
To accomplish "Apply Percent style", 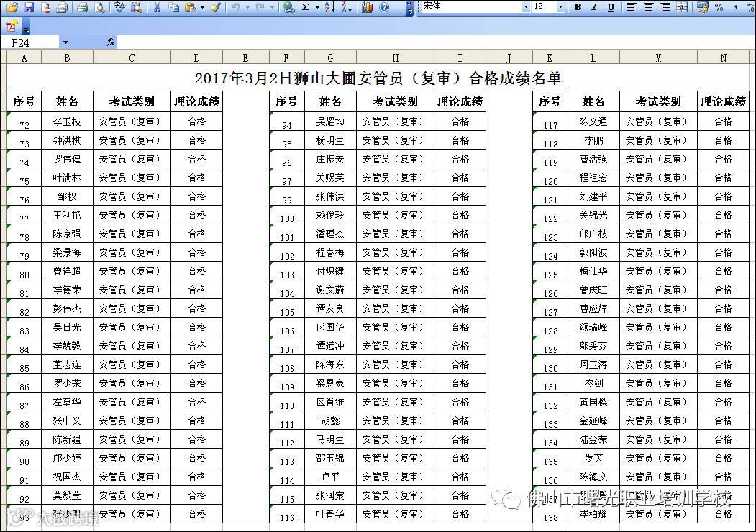I will click(x=719, y=7).
